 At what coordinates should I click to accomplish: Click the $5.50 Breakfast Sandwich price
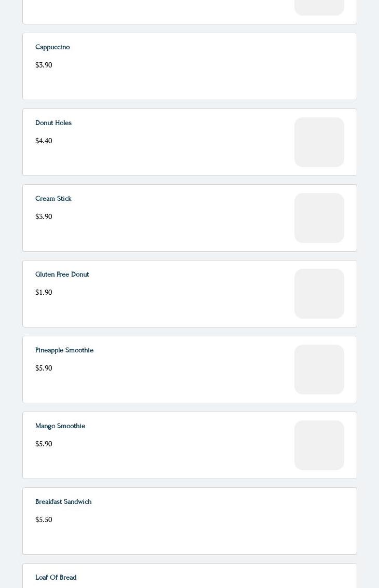(x=44, y=520)
